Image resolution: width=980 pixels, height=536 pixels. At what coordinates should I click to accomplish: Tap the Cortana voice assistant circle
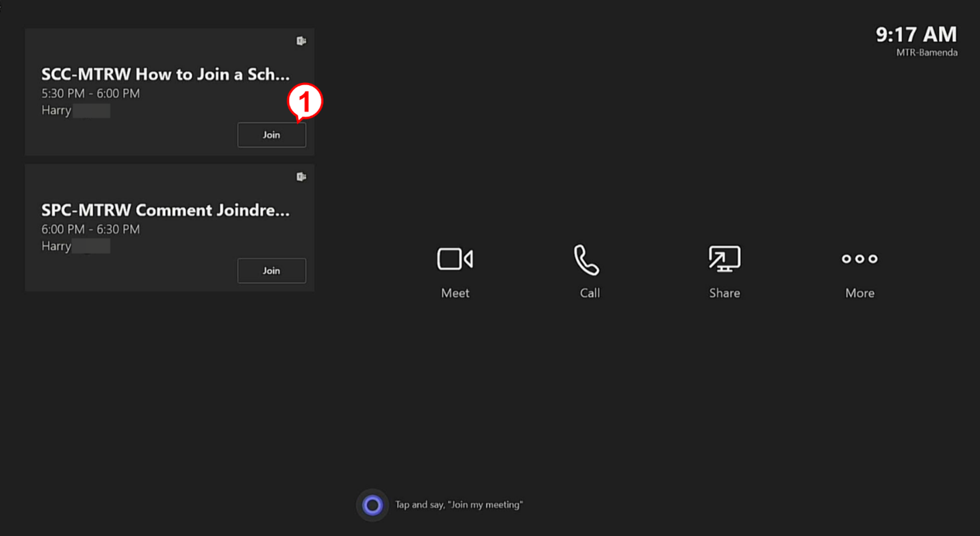point(373,505)
